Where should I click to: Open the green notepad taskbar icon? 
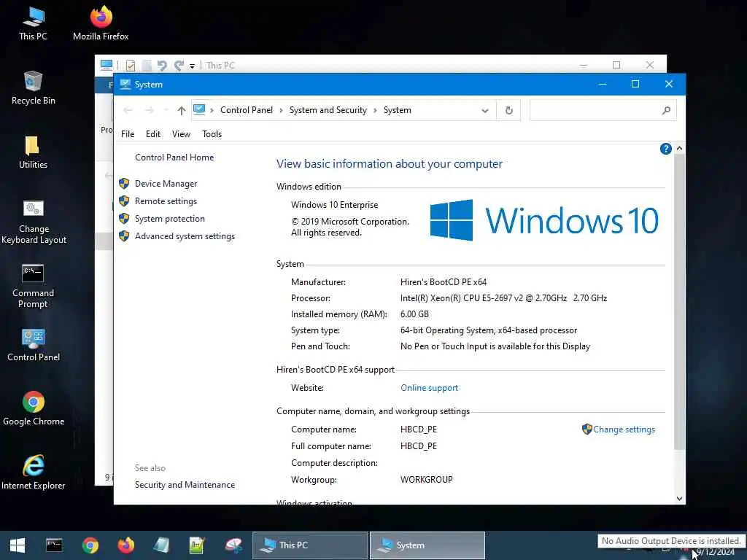tap(197, 545)
